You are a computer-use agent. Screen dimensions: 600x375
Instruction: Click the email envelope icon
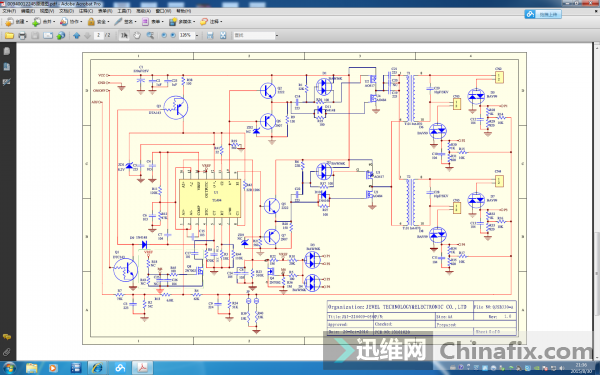pyautogui.click(x=48, y=36)
